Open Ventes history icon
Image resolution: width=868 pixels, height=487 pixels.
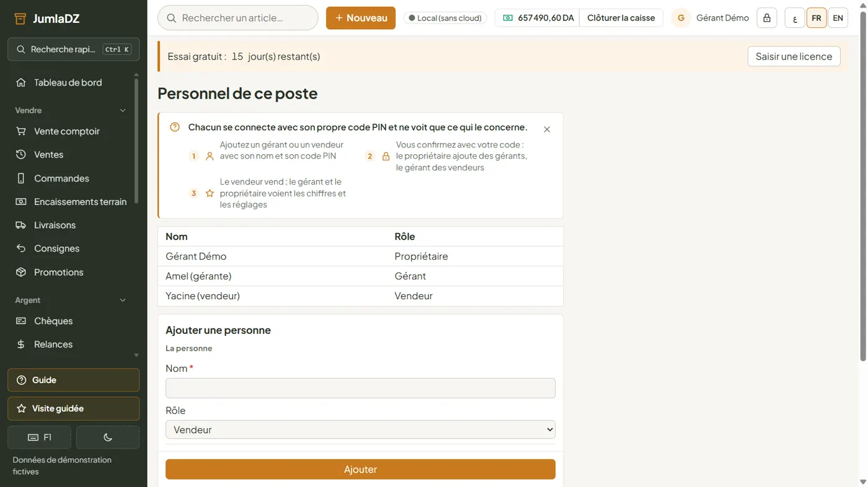point(21,154)
